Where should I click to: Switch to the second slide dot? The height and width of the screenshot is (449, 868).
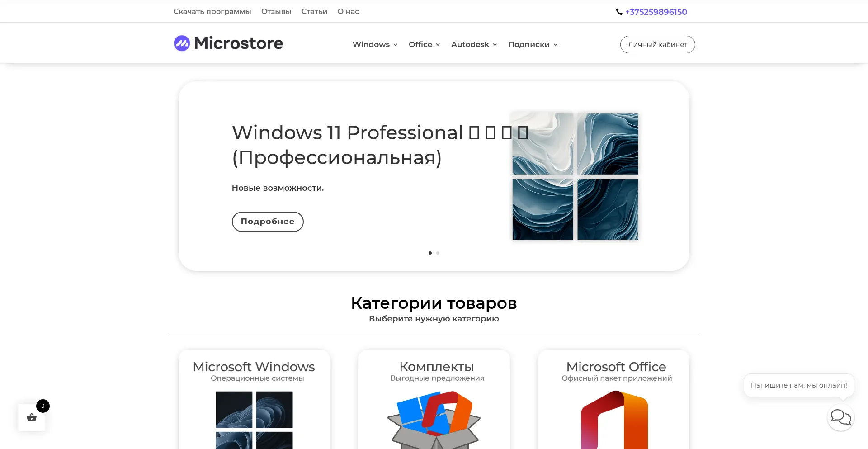pyautogui.click(x=438, y=253)
